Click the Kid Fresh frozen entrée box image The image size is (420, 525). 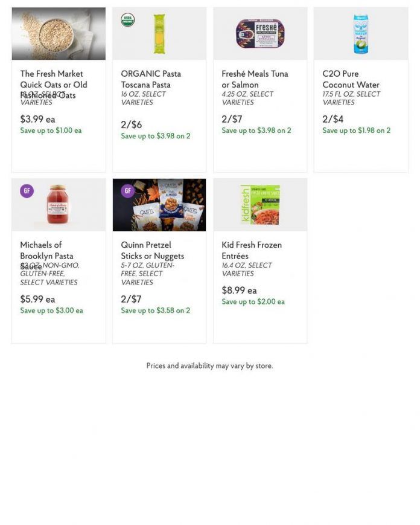(x=261, y=204)
